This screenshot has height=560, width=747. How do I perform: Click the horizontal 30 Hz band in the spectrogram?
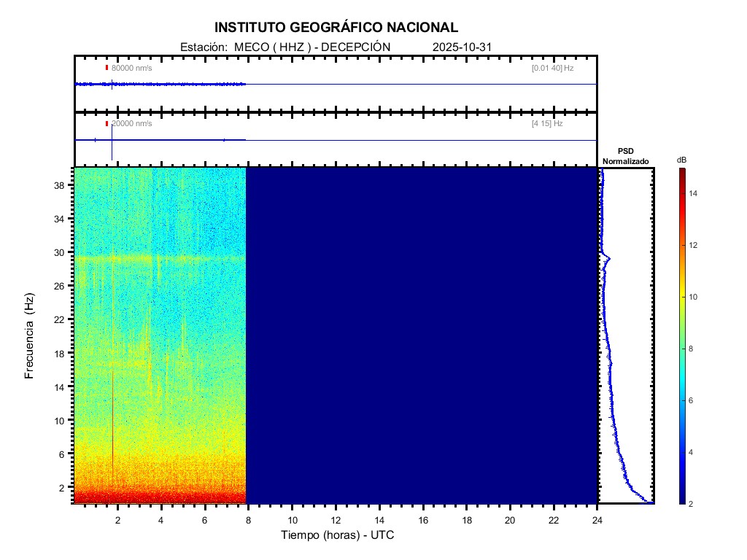coord(160,258)
